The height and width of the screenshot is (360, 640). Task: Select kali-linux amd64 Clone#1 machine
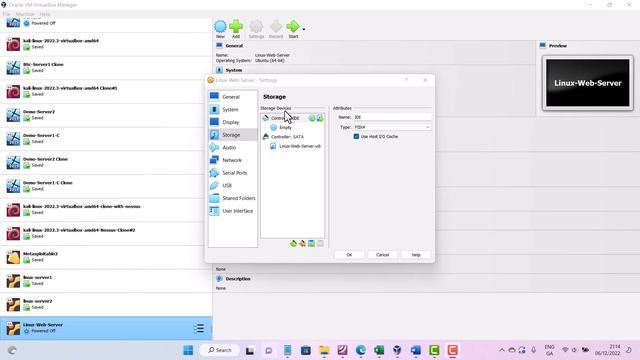coord(106,91)
